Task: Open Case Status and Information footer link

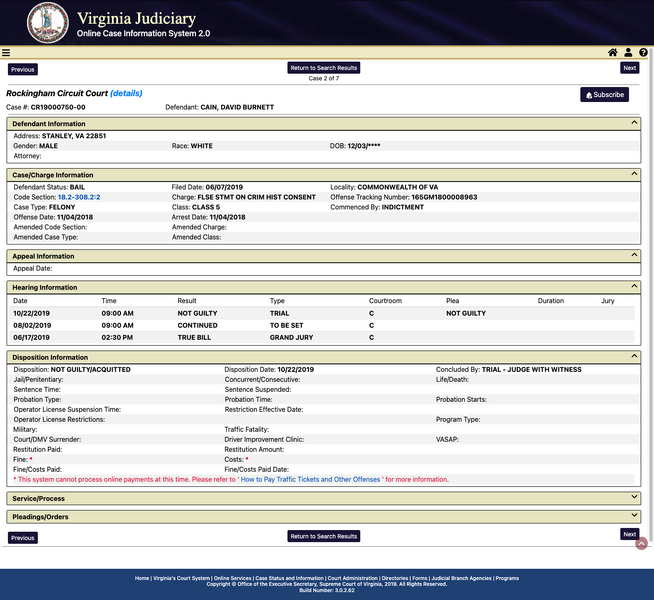Action: 289,578
